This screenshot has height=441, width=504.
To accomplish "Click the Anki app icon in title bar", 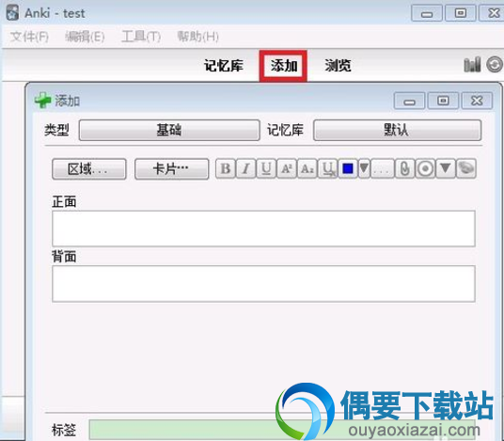I will point(12,13).
